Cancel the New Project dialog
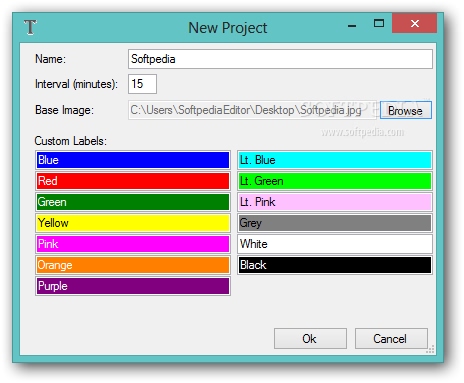Image resolution: width=464 pixels, height=383 pixels. [x=391, y=339]
